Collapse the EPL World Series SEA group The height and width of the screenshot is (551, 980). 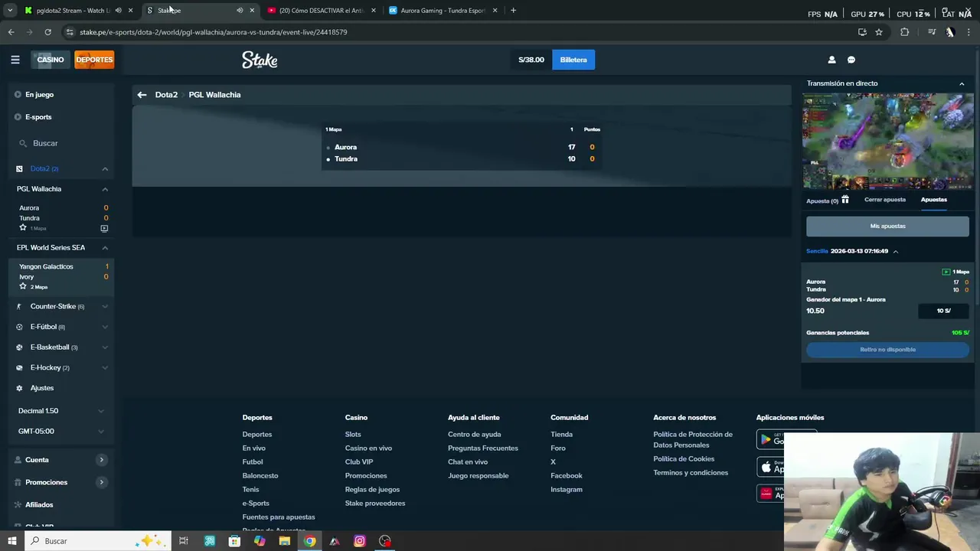105,248
